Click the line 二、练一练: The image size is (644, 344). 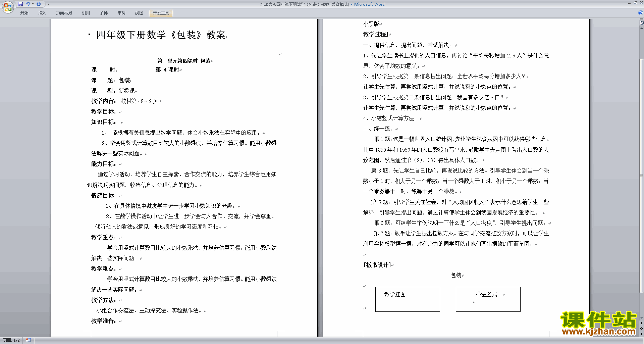point(379,129)
